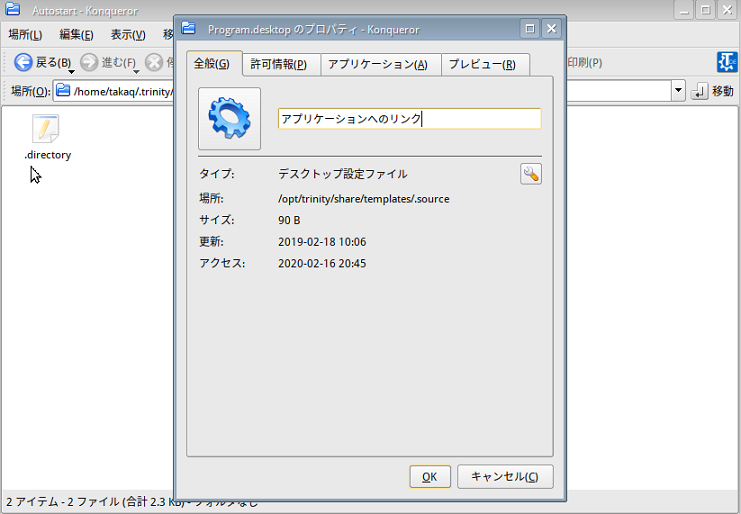Viewport: 741px width, 514px height.
Task: Click the Back arrow icon in Konqueror toolbar
Action: click(x=23, y=62)
